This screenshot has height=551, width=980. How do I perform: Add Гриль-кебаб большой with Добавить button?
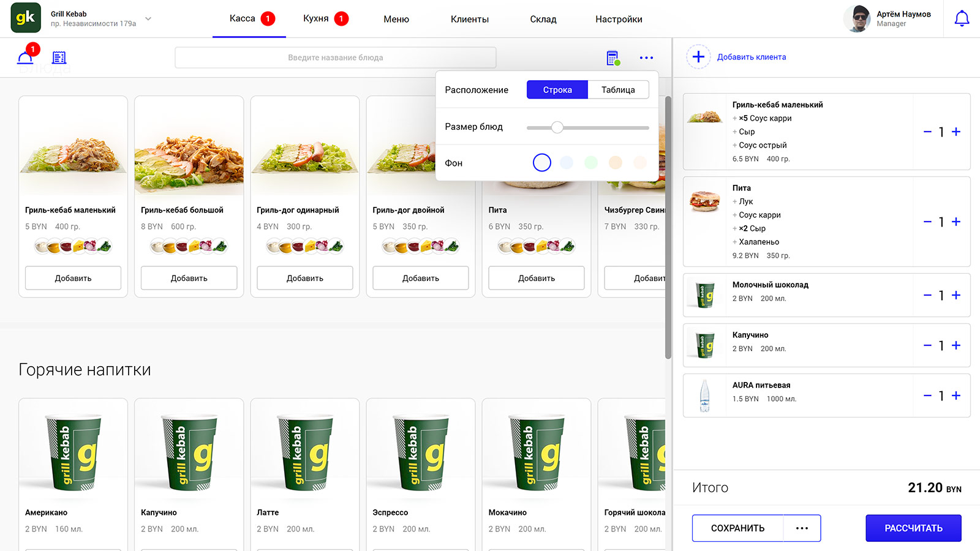coord(189,278)
